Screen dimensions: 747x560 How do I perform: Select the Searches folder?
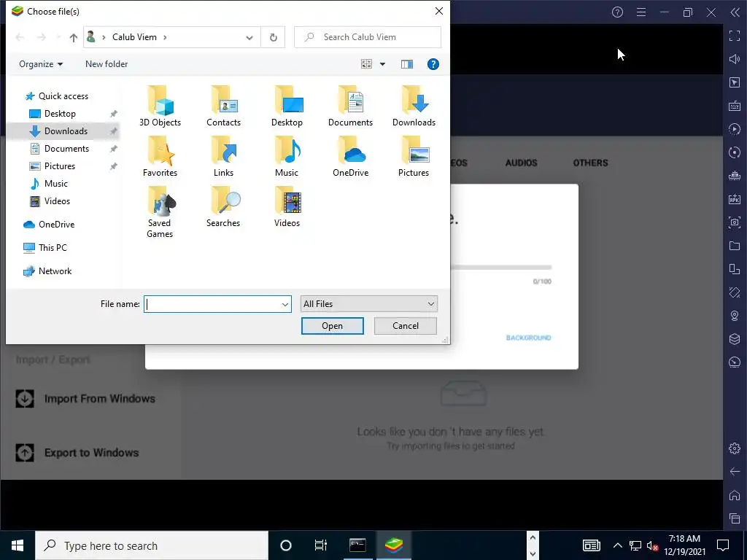click(x=223, y=207)
